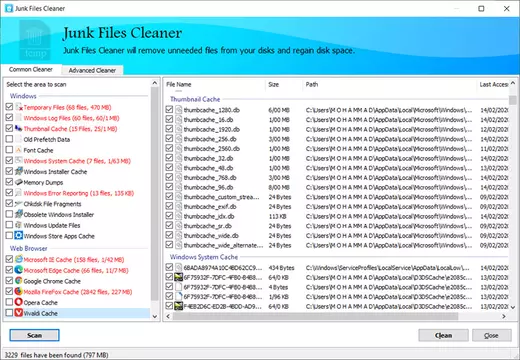Enable the Old Prefetch Data checkbox
Viewport: 520px width, 360px height.
coord(9,139)
